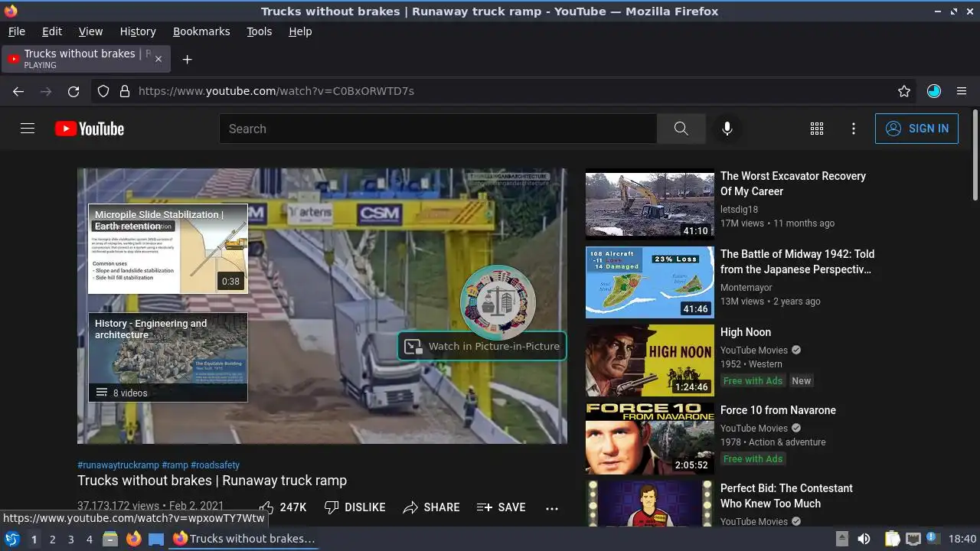This screenshot has width=980, height=551.
Task: Open the High Noon movie thumbnail
Action: (650, 360)
